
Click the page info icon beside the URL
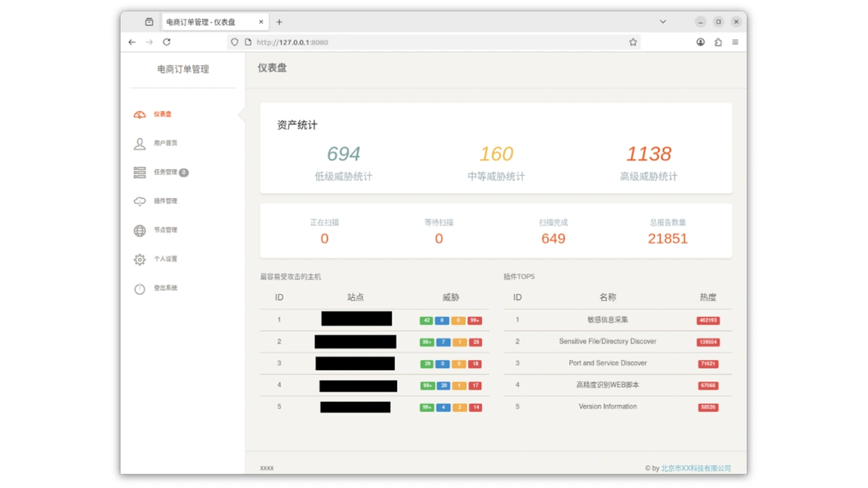[x=248, y=42]
